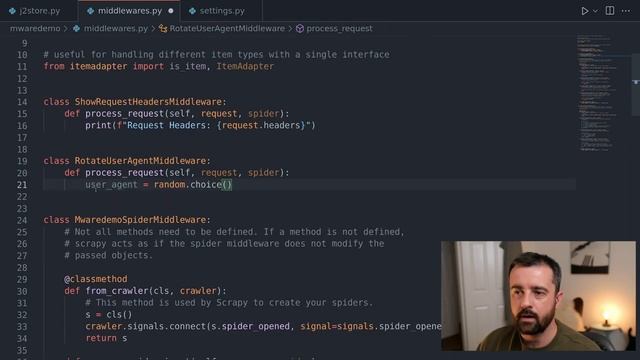Click the Python icon in middlewares.py tab
The image size is (640, 360).
(91, 11)
